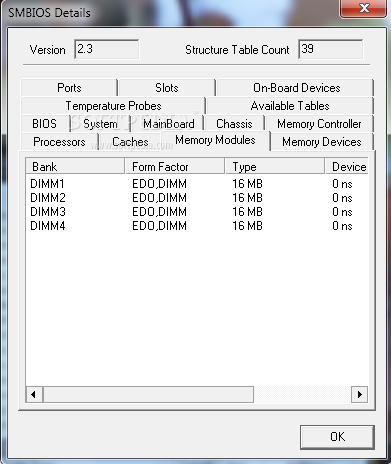The height and width of the screenshot is (464, 391).
Task: Click the Structure Table Count field
Action: click(x=331, y=49)
